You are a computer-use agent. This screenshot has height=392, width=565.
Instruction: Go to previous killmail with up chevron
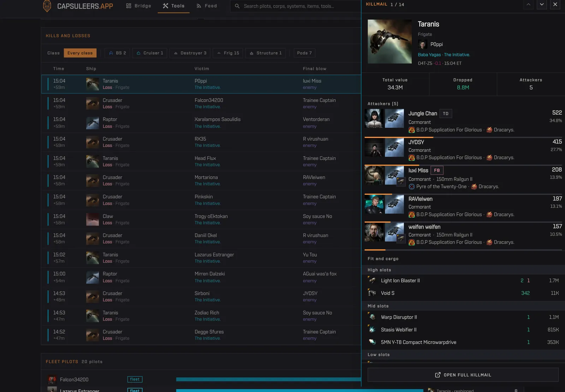(528, 5)
